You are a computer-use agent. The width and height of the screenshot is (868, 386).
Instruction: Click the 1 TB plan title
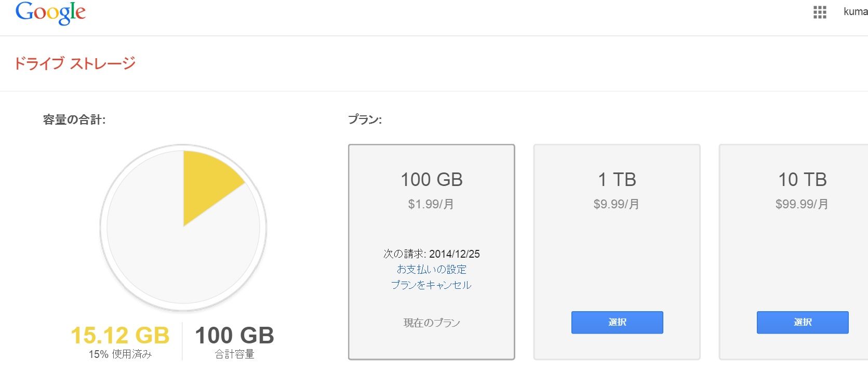click(617, 180)
